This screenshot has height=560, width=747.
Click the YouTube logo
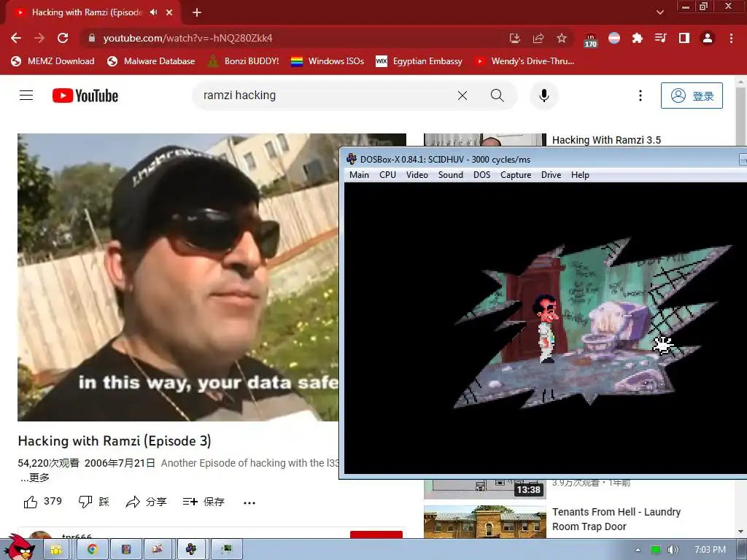[x=85, y=96]
